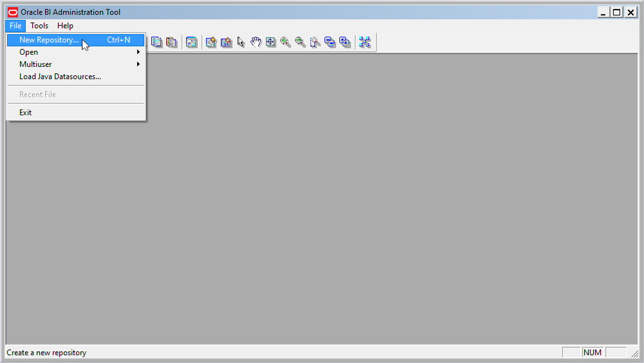Image resolution: width=644 pixels, height=363 pixels.
Task: Click the collapse all tables icon
Action: pyautogui.click(x=330, y=42)
